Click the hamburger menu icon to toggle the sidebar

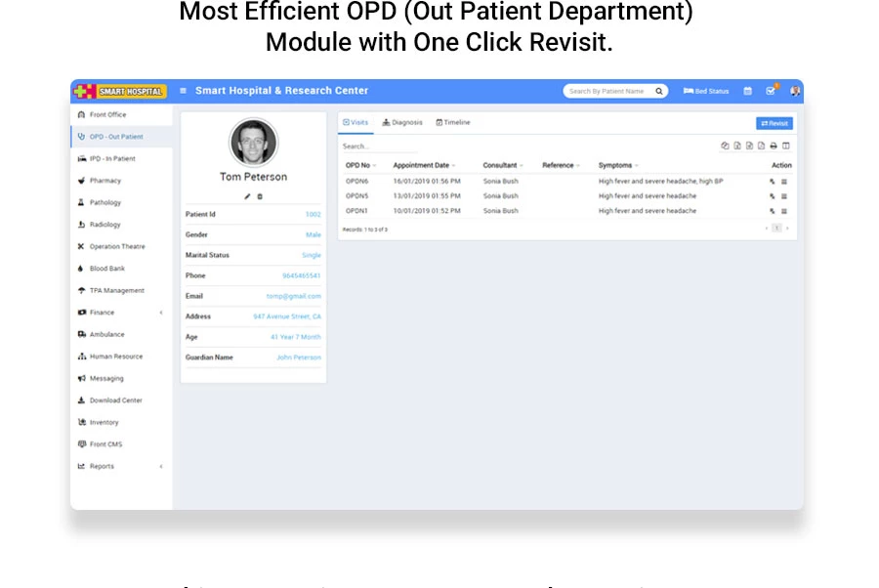(x=183, y=91)
